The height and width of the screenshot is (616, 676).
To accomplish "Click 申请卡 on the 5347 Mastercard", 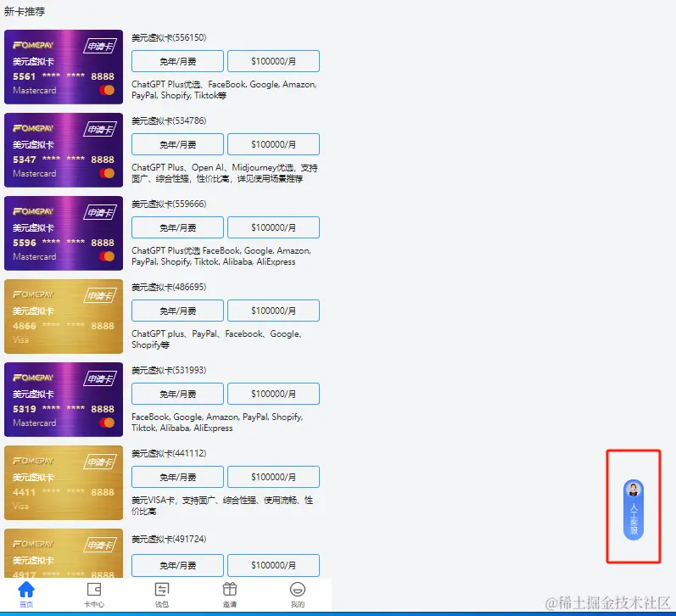I will point(100,130).
